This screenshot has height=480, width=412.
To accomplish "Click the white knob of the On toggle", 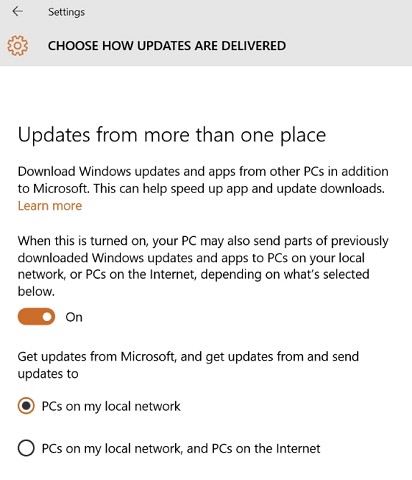I will pyautogui.click(x=48, y=316).
